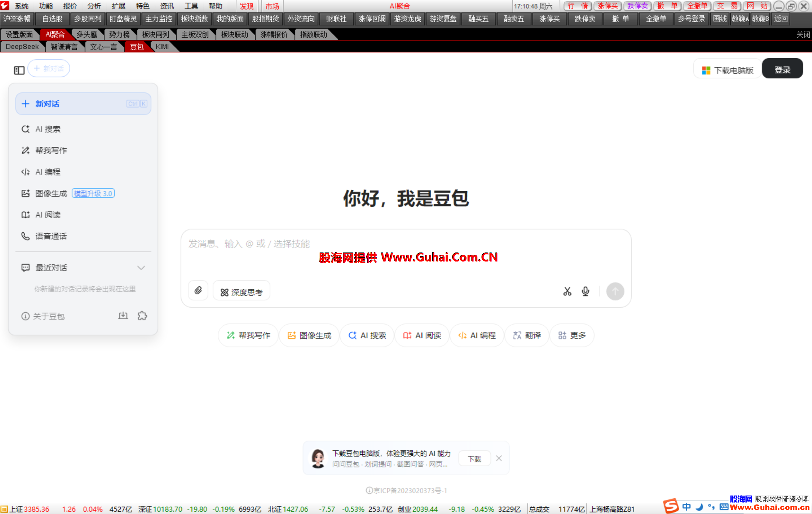Switch to the KIMI tab

point(162,47)
